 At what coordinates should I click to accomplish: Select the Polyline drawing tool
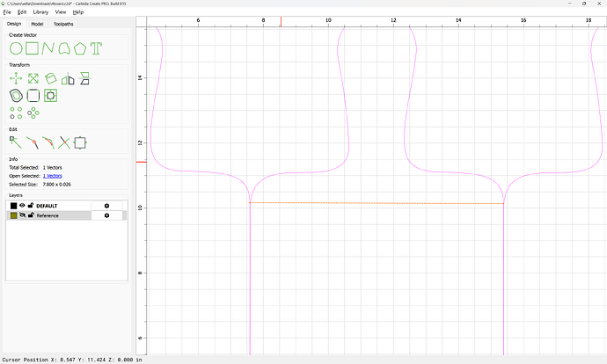(48, 48)
